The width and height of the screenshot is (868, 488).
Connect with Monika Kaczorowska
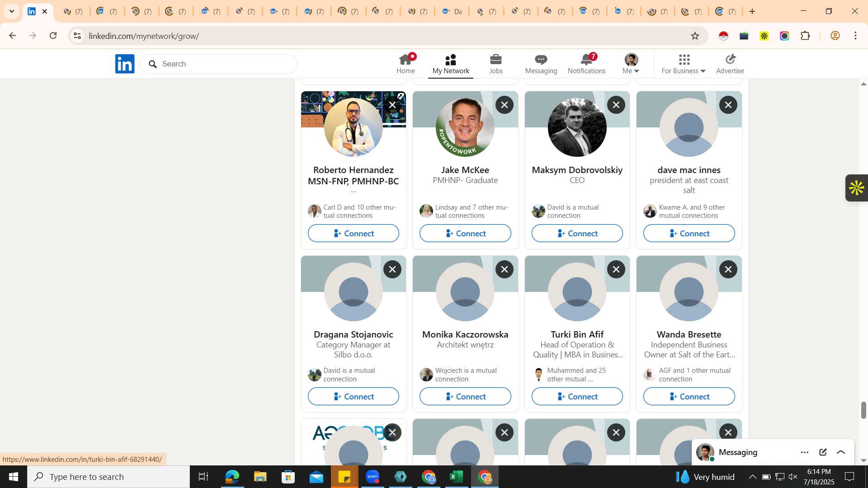click(x=465, y=396)
